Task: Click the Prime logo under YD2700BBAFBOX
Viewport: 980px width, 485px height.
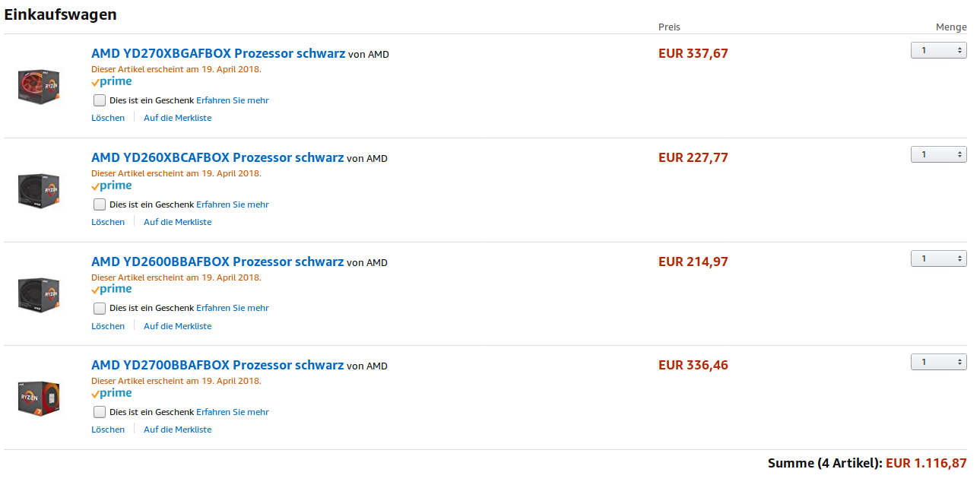Action: (112, 393)
